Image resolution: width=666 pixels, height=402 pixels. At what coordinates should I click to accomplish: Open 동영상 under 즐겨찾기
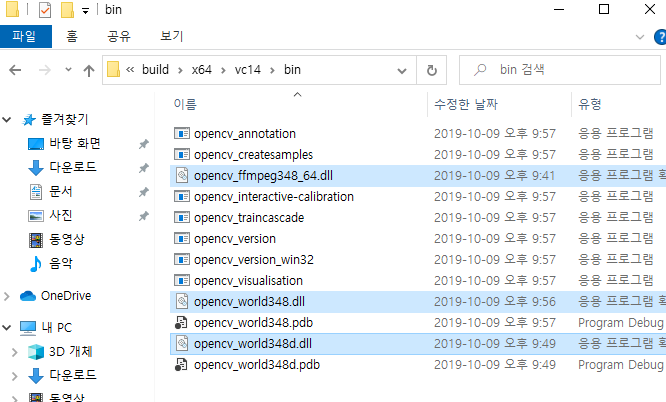[x=67, y=239]
